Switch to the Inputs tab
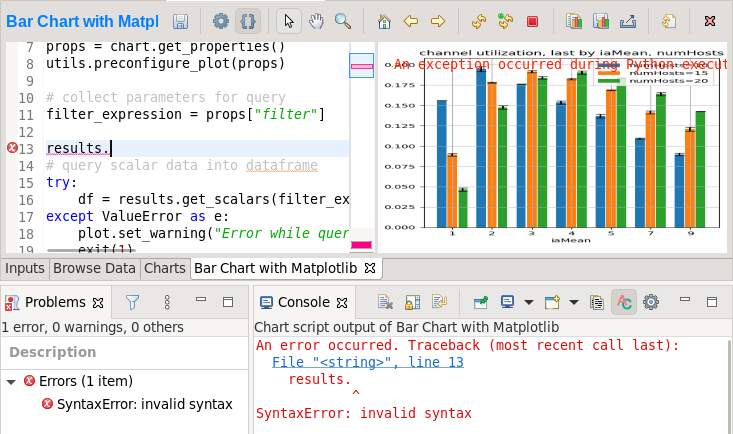This screenshot has width=733, height=434. pos(24,268)
